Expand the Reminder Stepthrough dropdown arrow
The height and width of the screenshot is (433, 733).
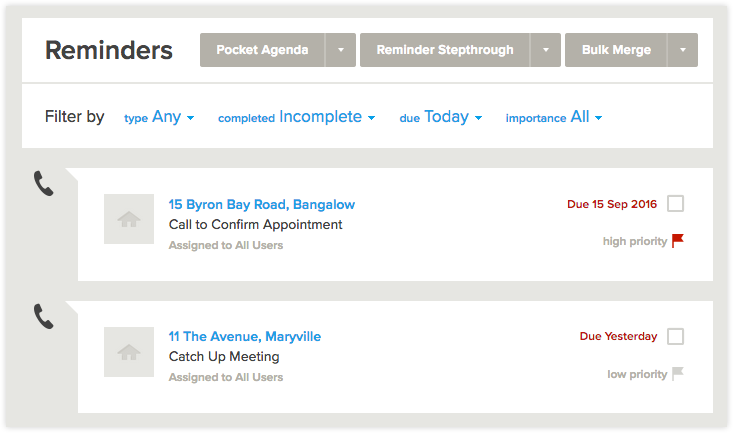(x=546, y=50)
